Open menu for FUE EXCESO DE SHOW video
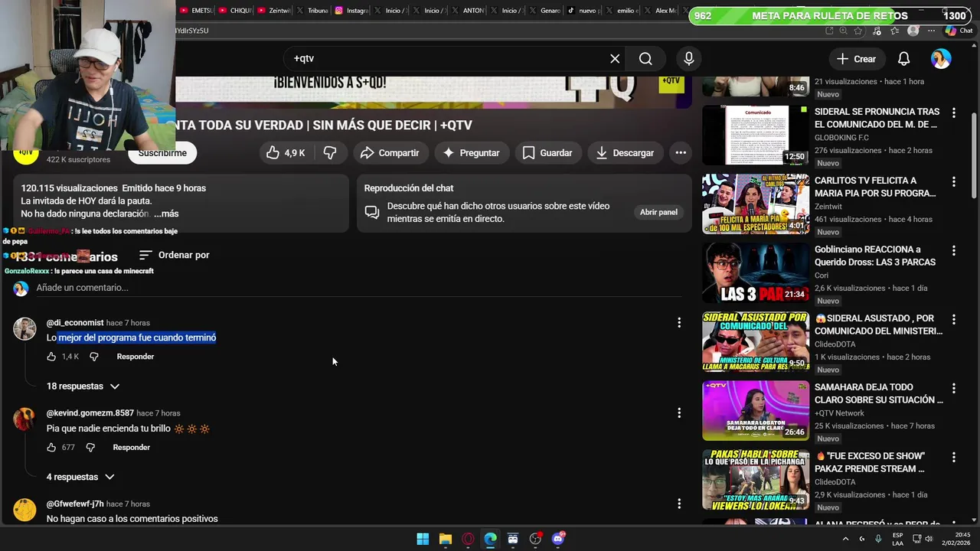Screen dimensions: 980x551 pos(953,457)
